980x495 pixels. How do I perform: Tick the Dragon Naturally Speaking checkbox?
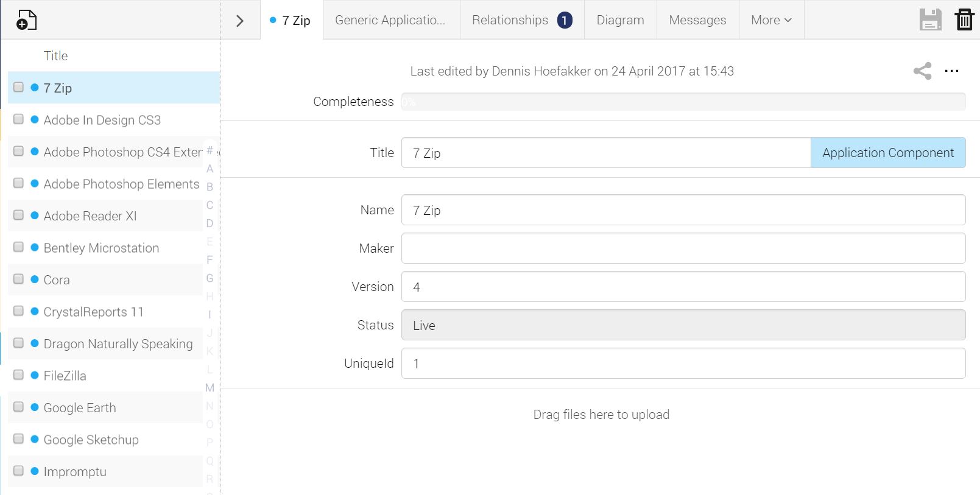pos(19,343)
